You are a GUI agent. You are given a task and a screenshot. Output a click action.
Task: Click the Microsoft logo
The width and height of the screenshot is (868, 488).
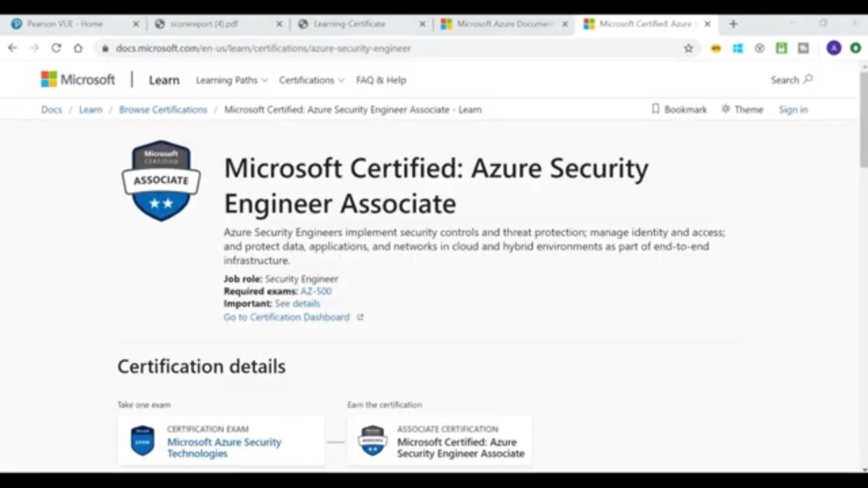click(78, 79)
